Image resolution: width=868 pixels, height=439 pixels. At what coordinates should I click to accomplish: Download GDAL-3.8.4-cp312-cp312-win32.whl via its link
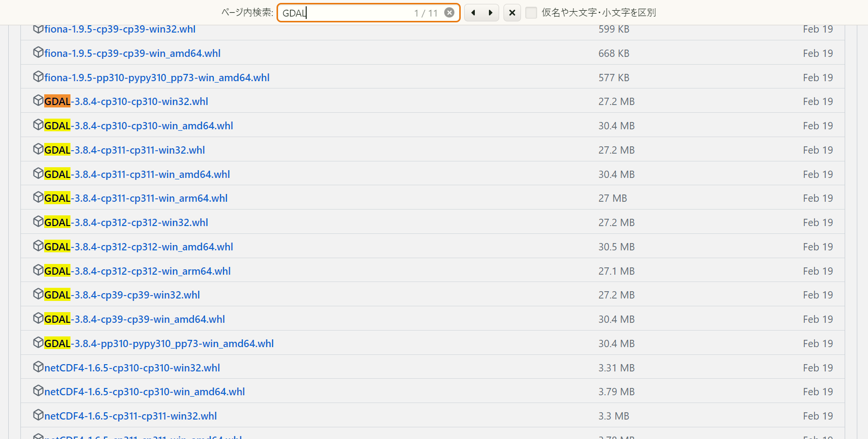[x=126, y=222]
